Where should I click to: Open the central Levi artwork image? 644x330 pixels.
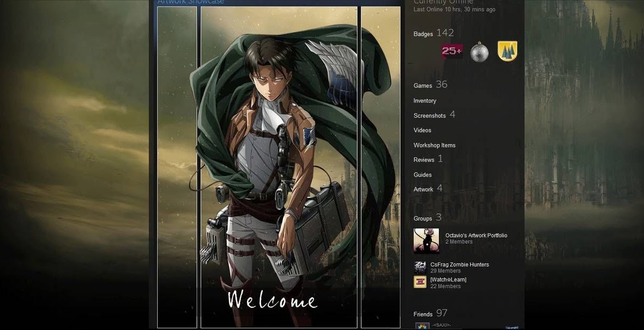click(279, 167)
